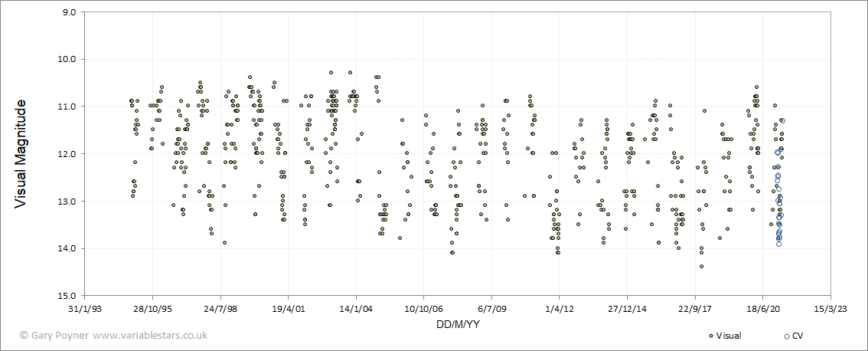Click the 22/9/17 date label

[x=695, y=309]
